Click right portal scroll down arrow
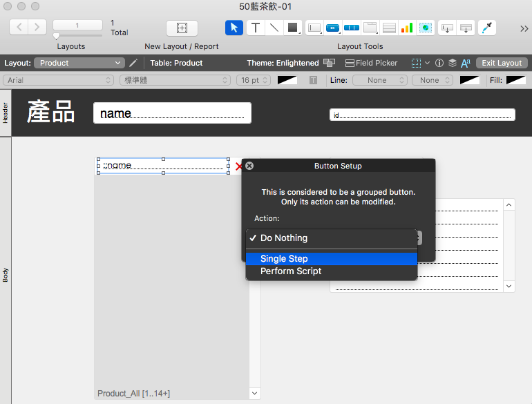Image resolution: width=532 pixels, height=404 pixels. coord(509,286)
